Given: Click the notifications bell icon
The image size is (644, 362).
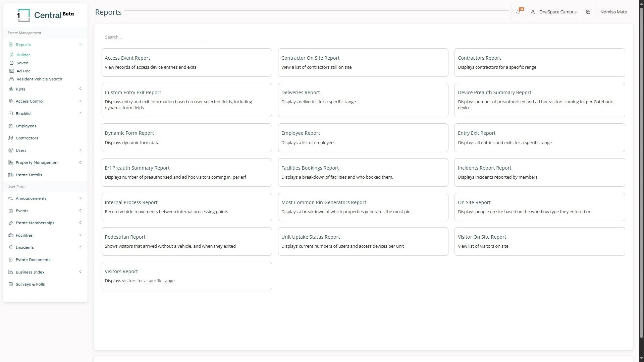Looking at the screenshot, I should tap(518, 12).
